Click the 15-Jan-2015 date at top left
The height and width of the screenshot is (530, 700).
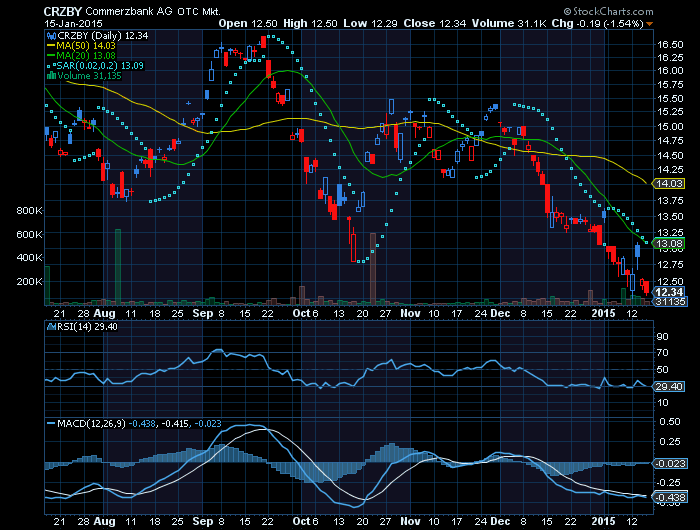73,24
